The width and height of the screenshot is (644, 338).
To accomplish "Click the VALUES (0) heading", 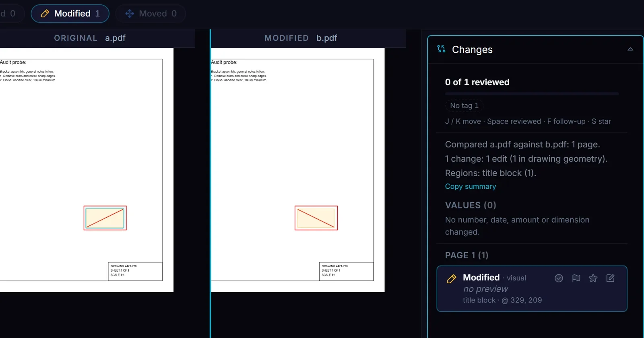I will point(471,205).
